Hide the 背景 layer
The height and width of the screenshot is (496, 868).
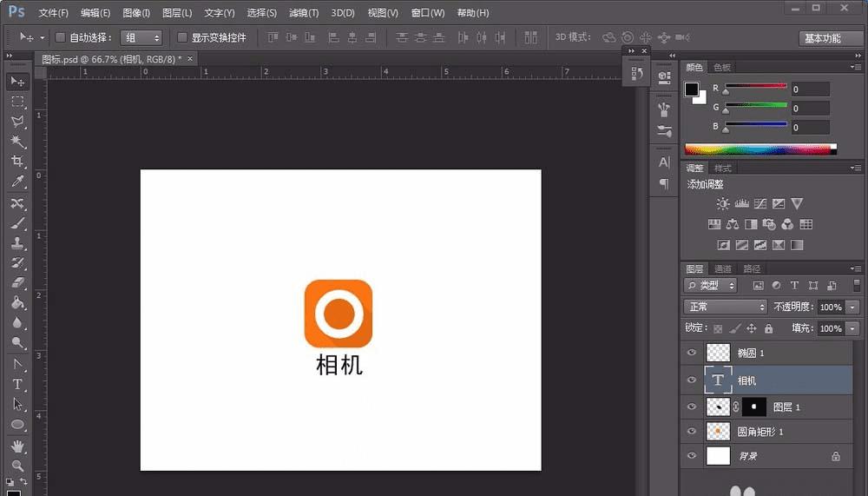coord(692,456)
